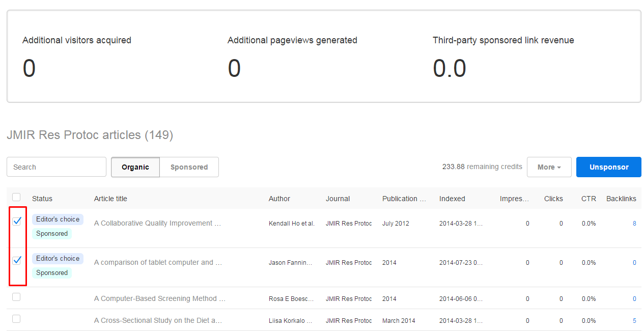Sort by the Author column header
644x331 pixels.
(279, 199)
